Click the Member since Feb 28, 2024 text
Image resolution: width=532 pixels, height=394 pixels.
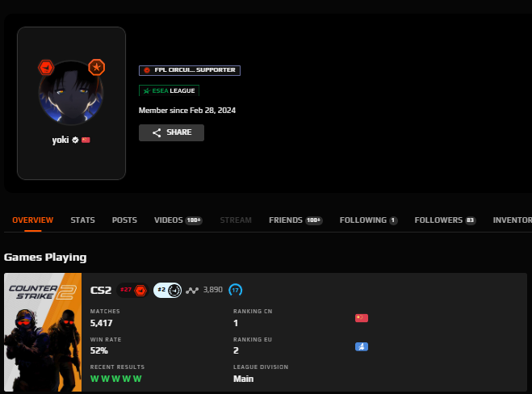click(187, 111)
